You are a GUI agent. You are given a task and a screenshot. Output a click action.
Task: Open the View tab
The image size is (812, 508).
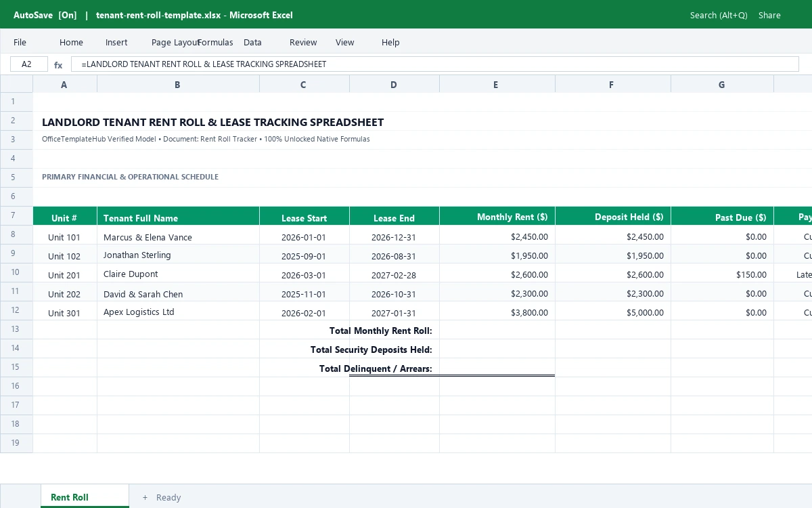coord(344,42)
